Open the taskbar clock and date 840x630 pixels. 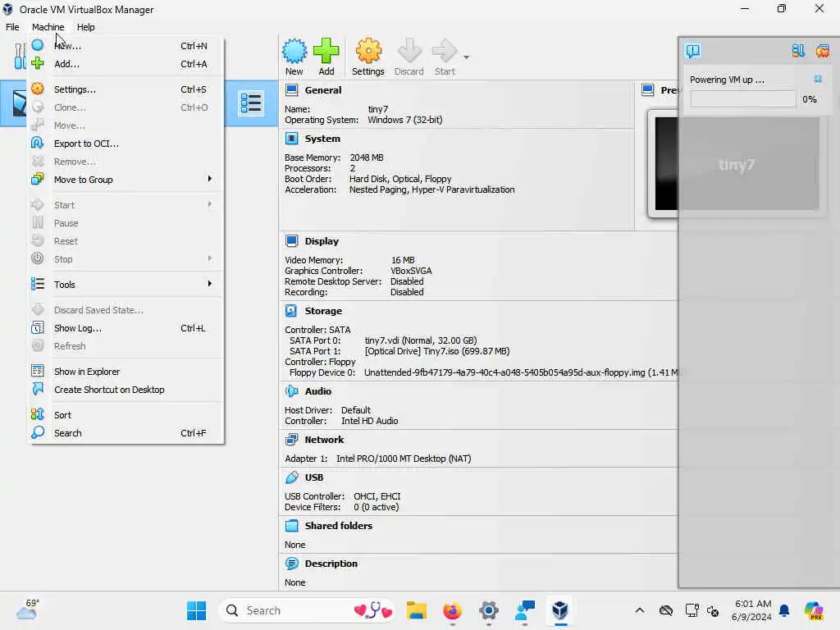coord(752,610)
